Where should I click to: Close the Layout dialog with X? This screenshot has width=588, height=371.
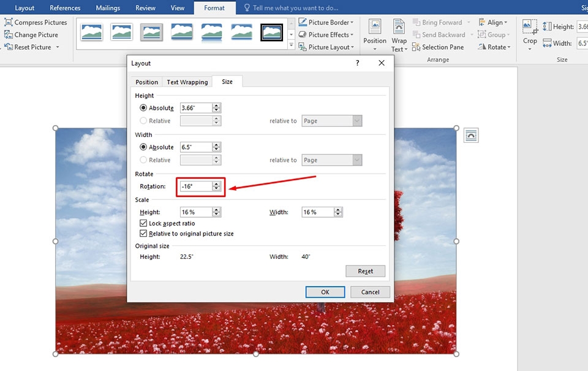click(382, 63)
